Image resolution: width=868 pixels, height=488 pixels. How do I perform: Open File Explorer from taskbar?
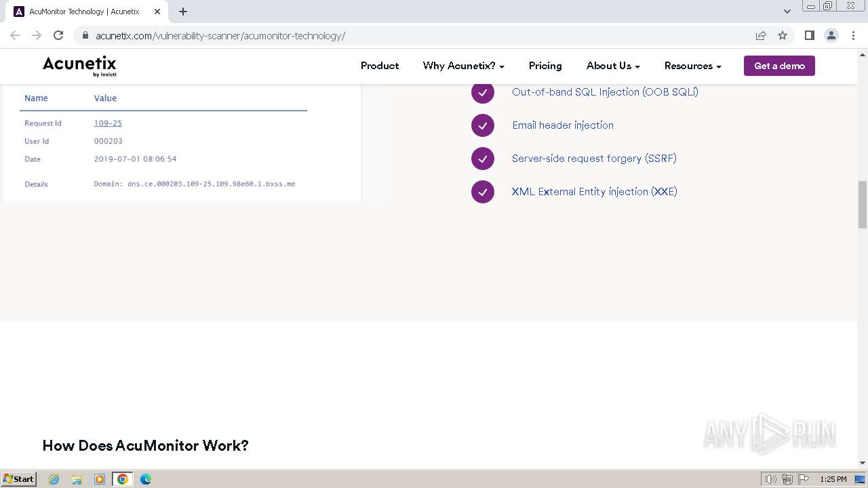pyautogui.click(x=77, y=479)
